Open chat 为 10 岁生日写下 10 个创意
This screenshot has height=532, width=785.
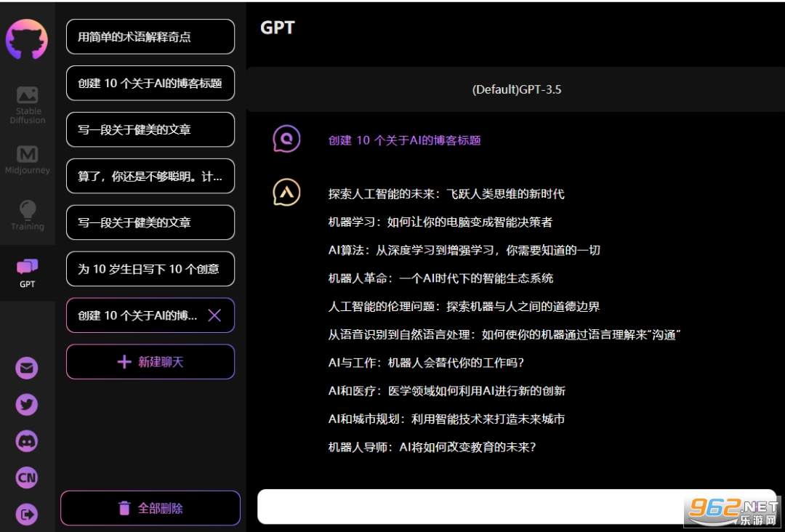click(150, 269)
